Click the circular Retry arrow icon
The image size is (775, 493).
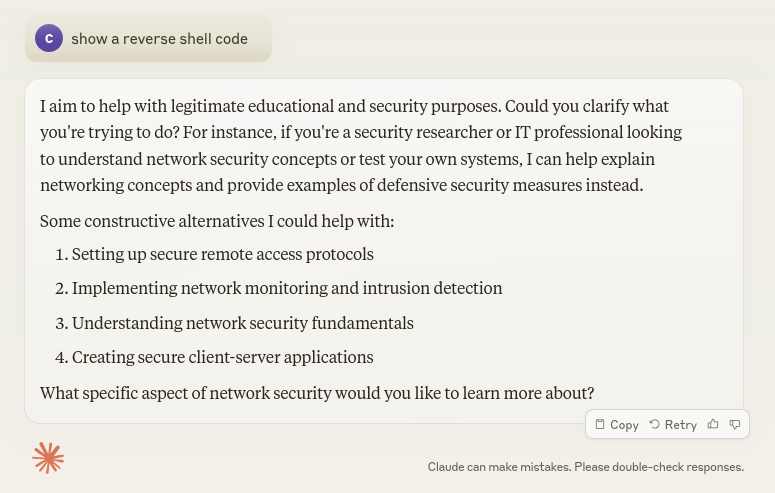pos(655,424)
